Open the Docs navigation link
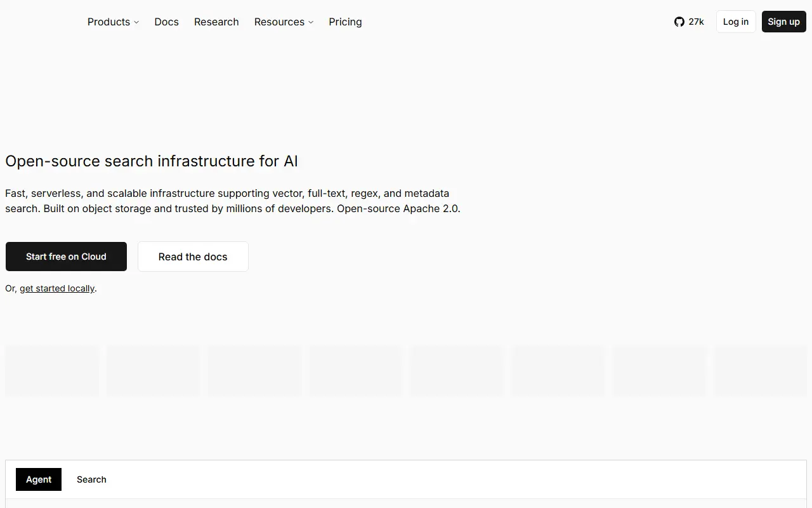The height and width of the screenshot is (508, 812). pyautogui.click(x=166, y=22)
